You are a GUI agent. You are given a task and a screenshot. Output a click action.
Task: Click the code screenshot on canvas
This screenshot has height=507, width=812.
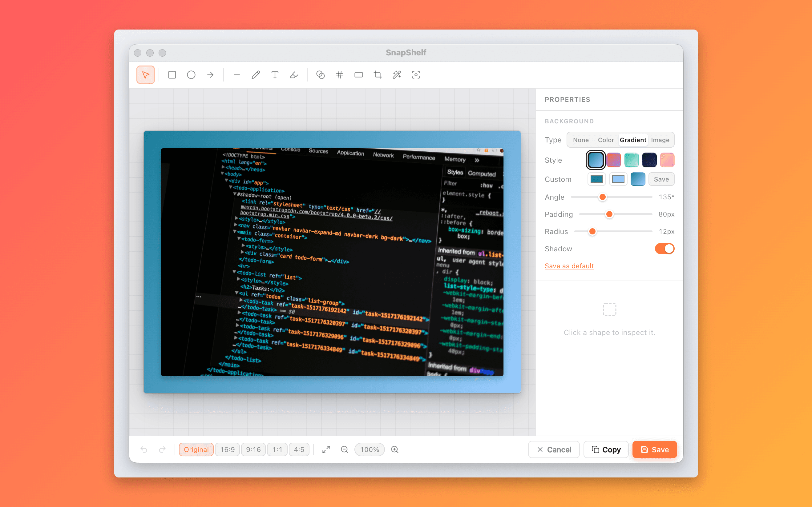[332, 262]
